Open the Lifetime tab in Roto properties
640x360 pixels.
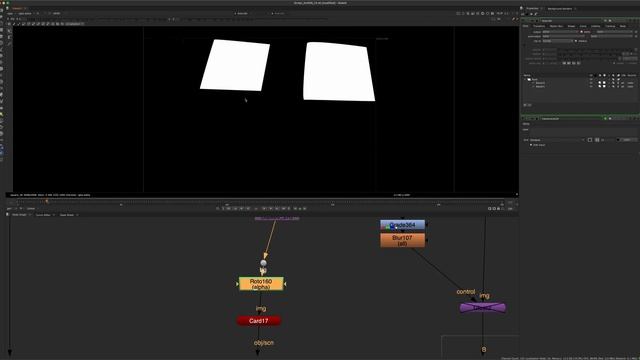click(596, 26)
